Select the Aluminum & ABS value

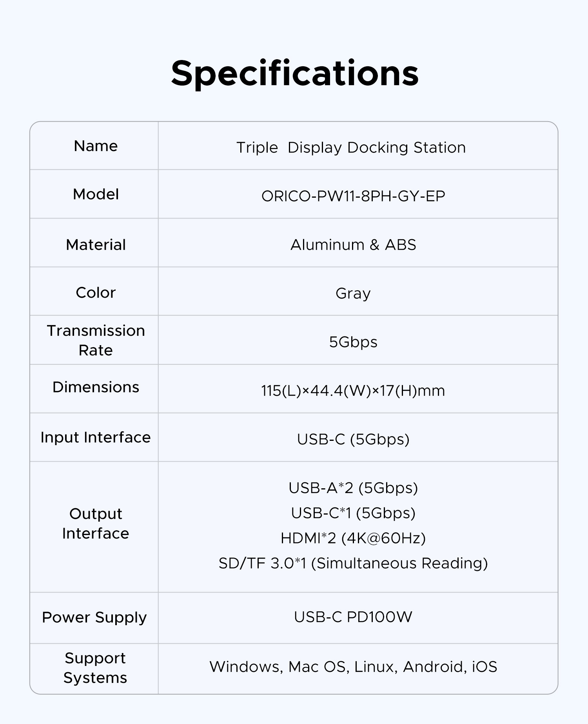353,245
